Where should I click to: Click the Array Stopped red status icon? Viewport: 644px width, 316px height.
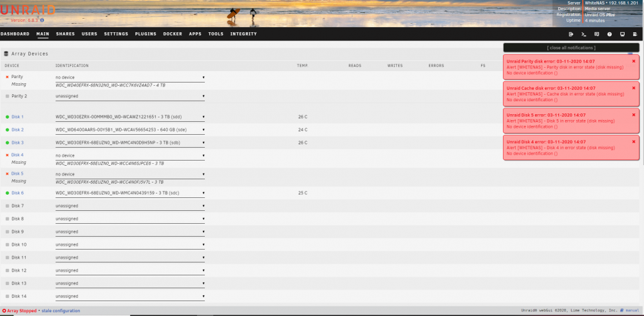coord(4,311)
